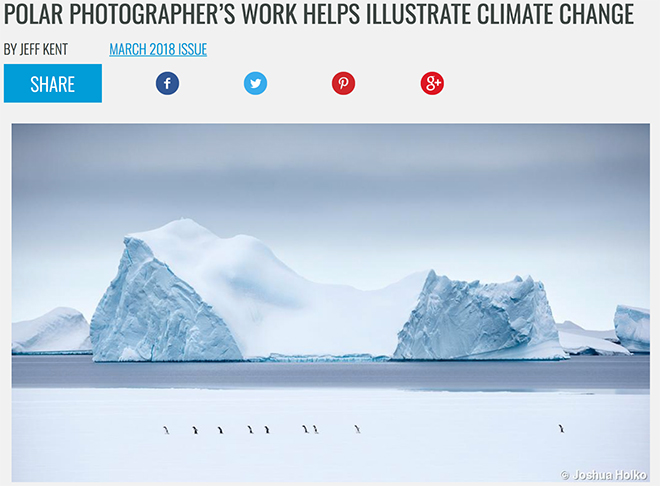Click the dark water strip below the iceberg

[330, 372]
